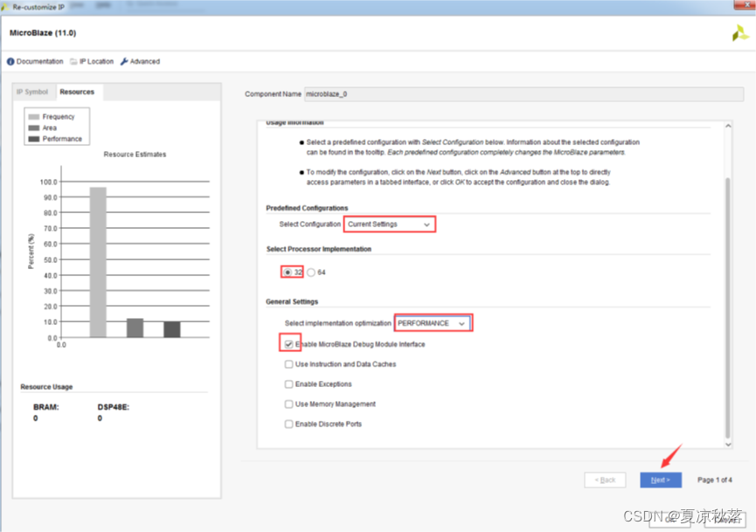This screenshot has height=532, width=756.
Task: Select the 32-bit processor radio button
Action: [x=288, y=273]
